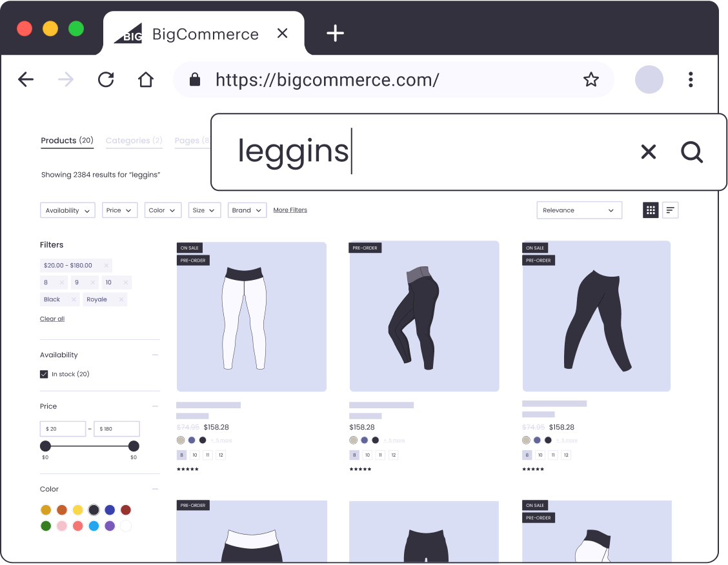This screenshot has width=728, height=565.
Task: Open the Color filter dropdown
Action: pyautogui.click(x=163, y=210)
